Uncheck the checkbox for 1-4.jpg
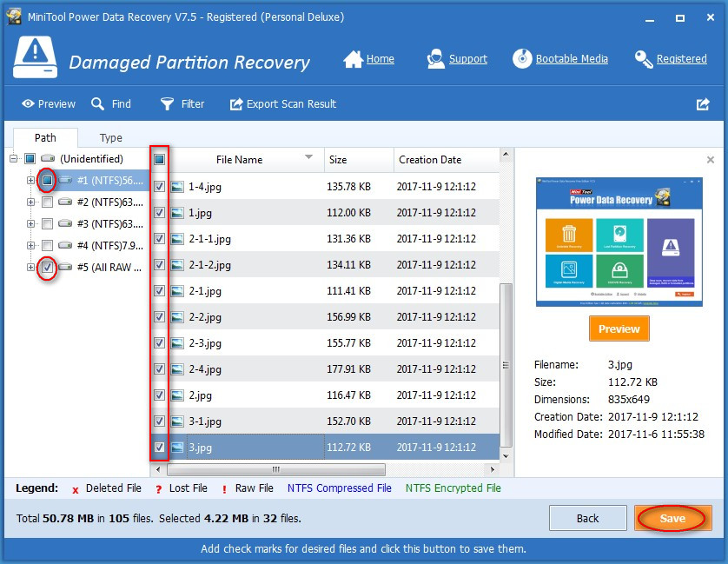728x564 pixels. (x=159, y=187)
